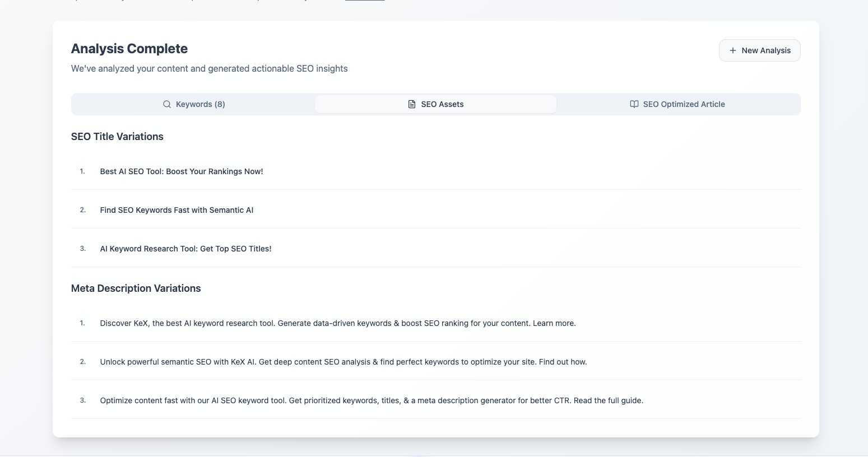
Task: Click the Analysis Complete heading
Action: tap(129, 49)
